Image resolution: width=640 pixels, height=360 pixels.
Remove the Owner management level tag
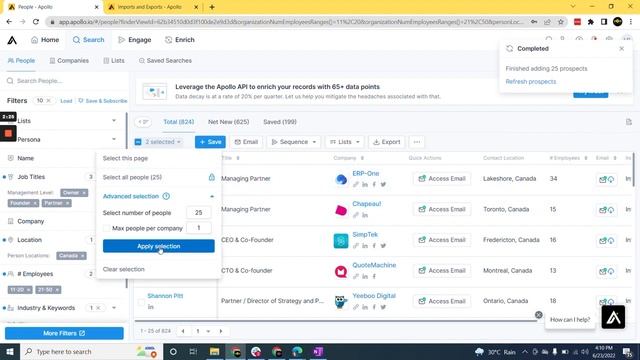coord(84,193)
